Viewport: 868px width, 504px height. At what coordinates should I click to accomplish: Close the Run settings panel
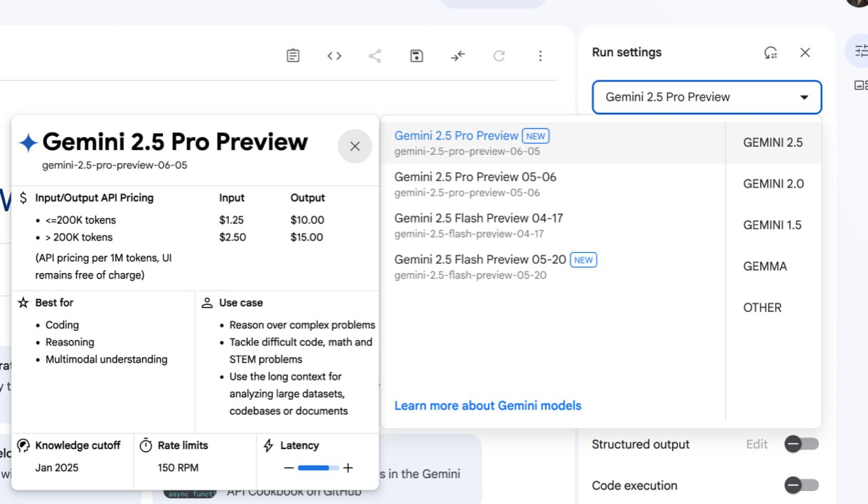(805, 52)
